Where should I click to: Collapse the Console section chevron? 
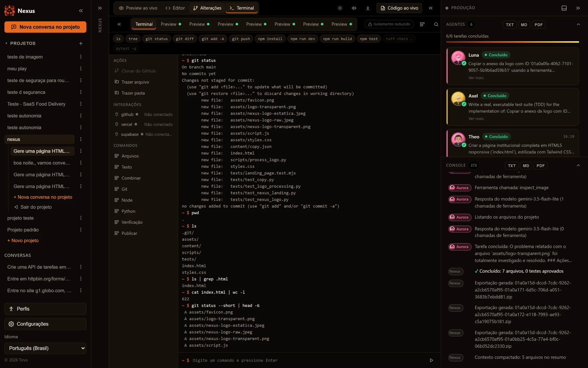[578, 165]
